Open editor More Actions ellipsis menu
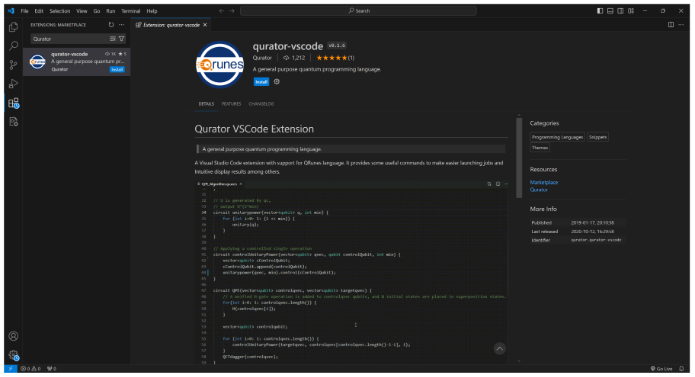Screen dimensions: 695x377 [x=681, y=25]
